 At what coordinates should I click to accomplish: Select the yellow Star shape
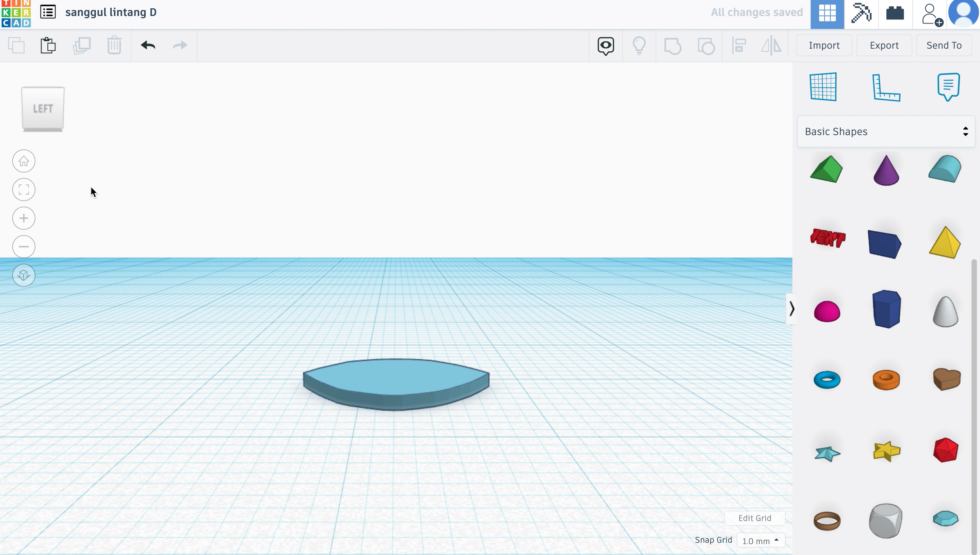point(887,451)
